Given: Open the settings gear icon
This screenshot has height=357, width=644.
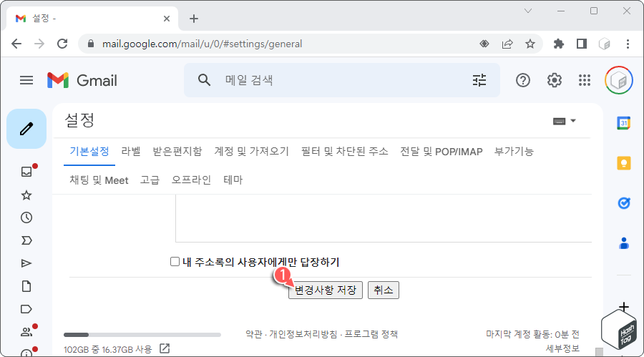Looking at the screenshot, I should click(x=554, y=80).
